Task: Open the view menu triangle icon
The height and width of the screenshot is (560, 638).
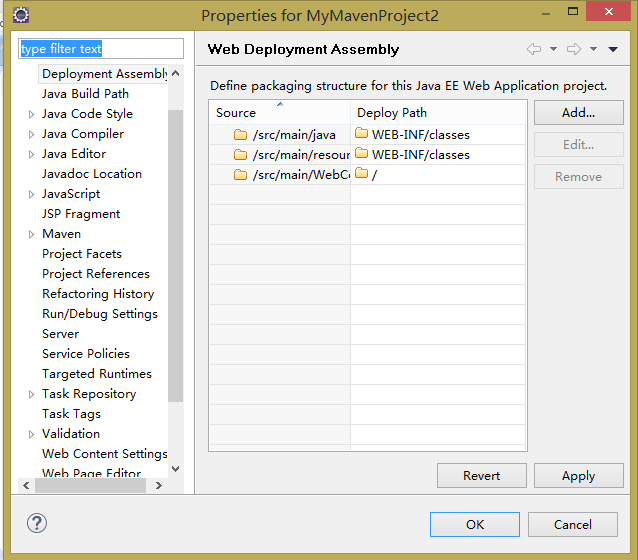Action: tap(613, 49)
